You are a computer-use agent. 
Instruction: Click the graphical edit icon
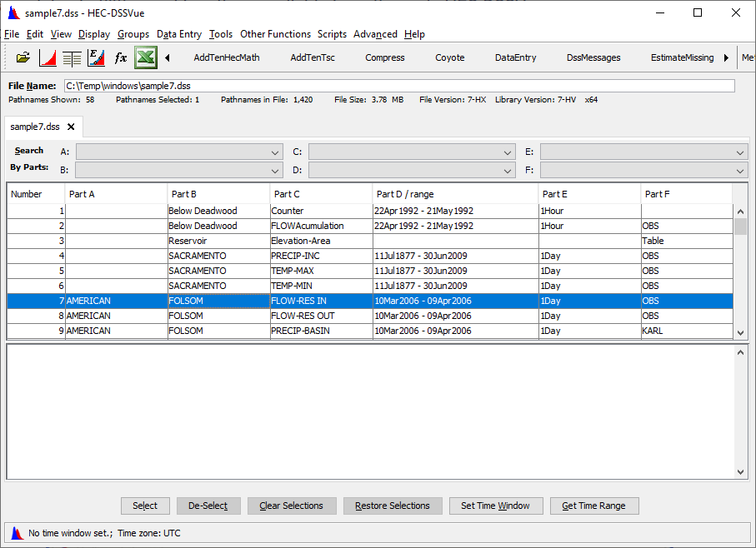click(96, 57)
